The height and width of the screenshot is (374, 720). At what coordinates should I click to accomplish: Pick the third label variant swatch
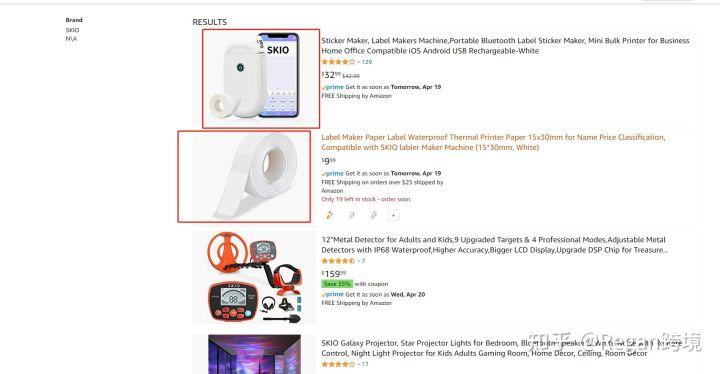(373, 215)
